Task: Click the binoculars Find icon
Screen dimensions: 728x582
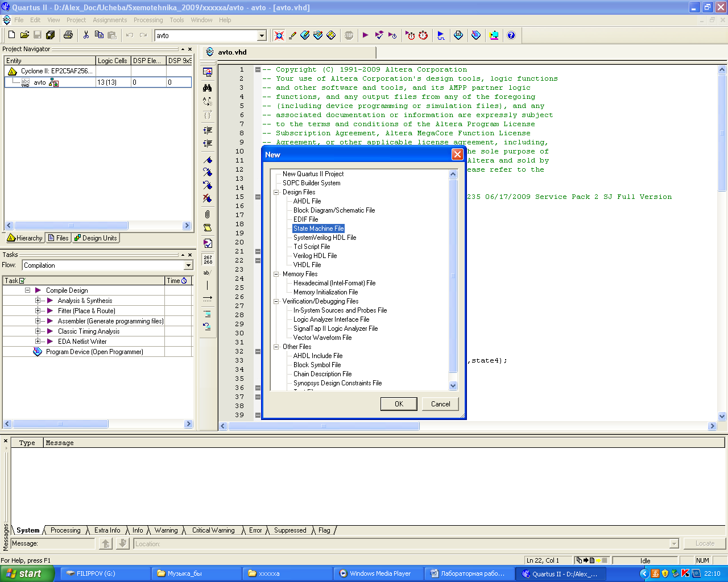Action: pyautogui.click(x=208, y=88)
